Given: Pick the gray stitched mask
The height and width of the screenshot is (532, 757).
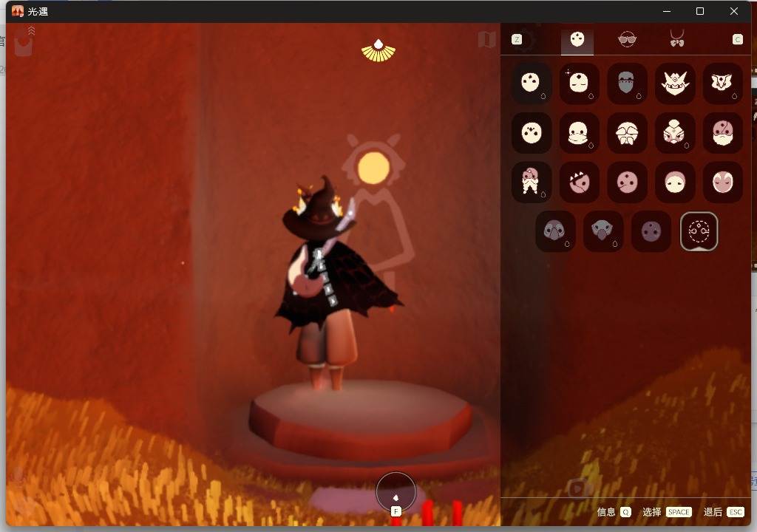Looking at the screenshot, I should [627, 83].
